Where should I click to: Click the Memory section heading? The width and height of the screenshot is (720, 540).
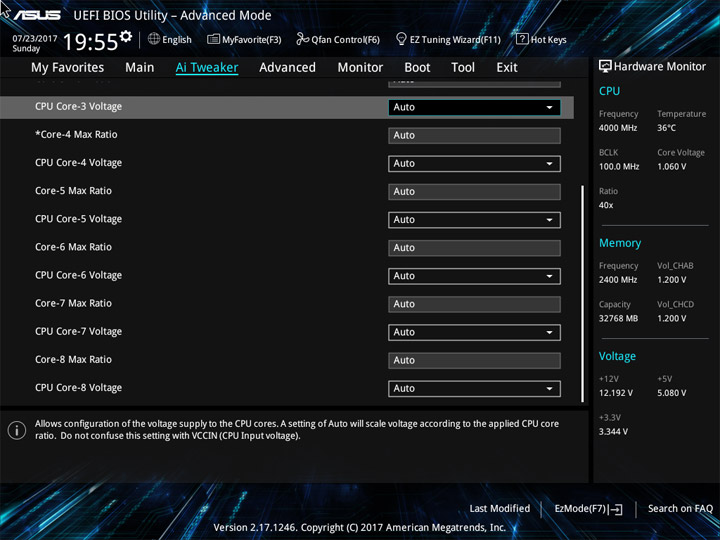point(620,243)
